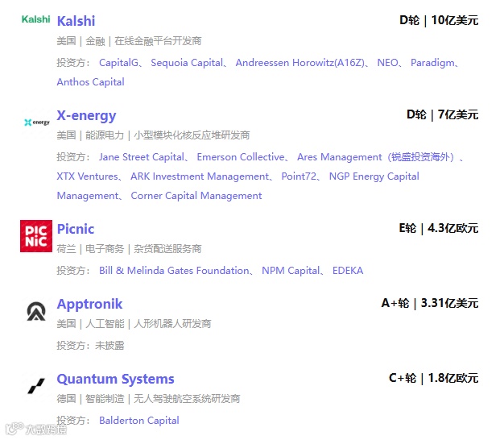504x440 pixels.
Task: Click '德国 | 智能制造 | 无人驾驶航空系统研发商' description
Action: [x=148, y=399]
